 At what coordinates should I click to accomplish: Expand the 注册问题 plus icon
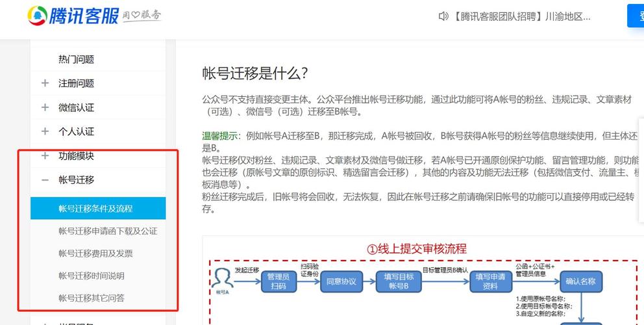click(x=45, y=83)
